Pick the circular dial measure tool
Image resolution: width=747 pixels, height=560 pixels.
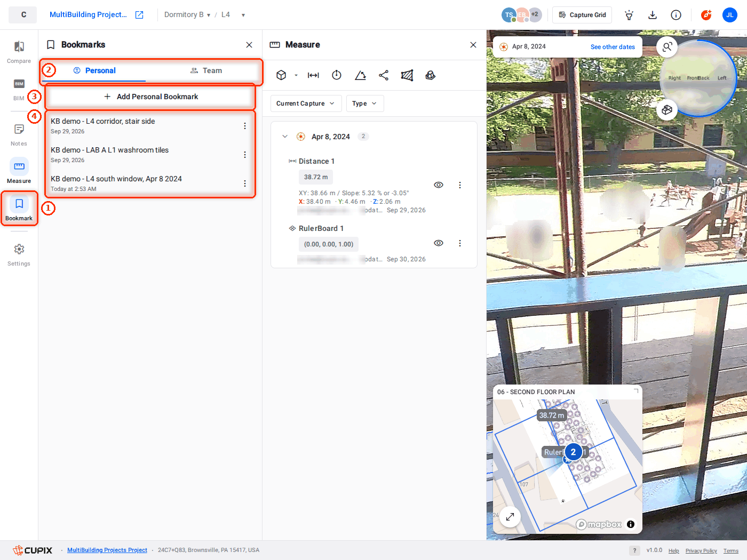337,75
